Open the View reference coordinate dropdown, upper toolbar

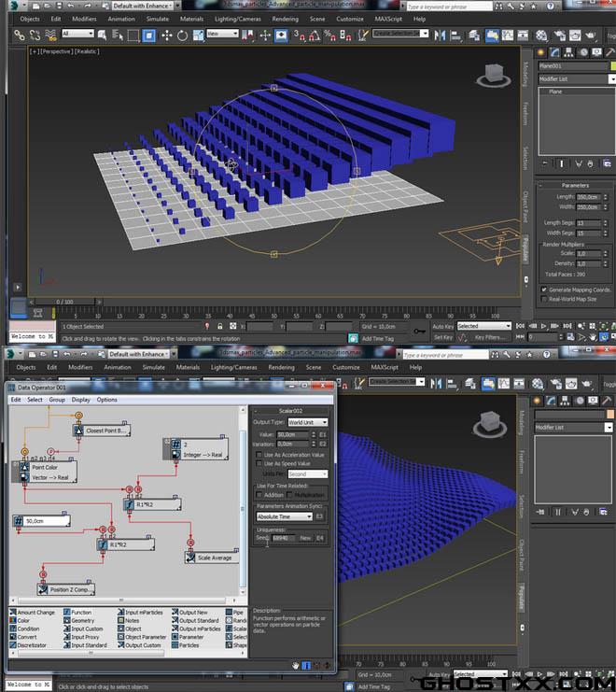tap(222, 34)
